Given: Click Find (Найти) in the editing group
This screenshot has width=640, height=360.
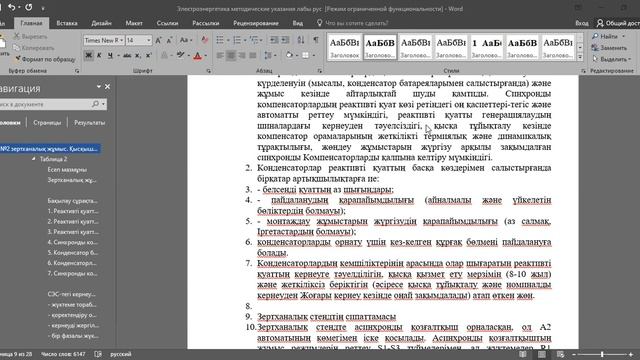Looking at the screenshot, I should pos(609,36).
